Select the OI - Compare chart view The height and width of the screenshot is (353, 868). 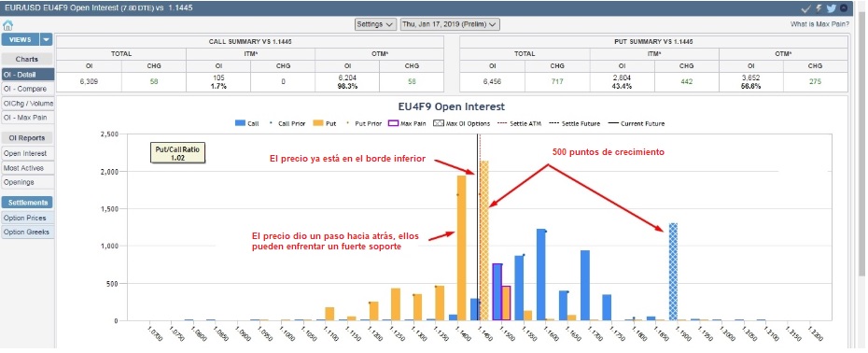point(28,89)
